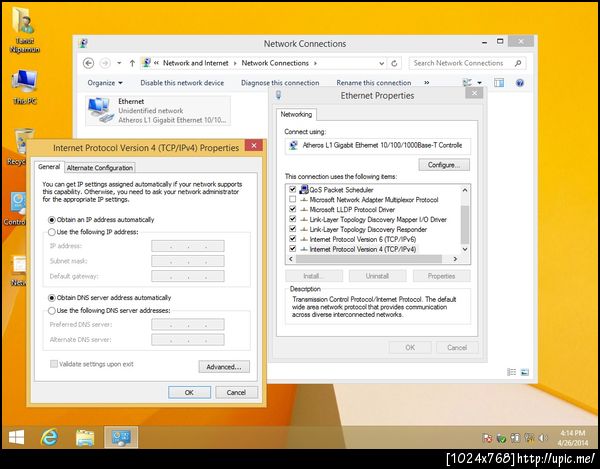Switch to large icons view at bottom
The width and height of the screenshot is (600, 469).
pyautogui.click(x=525, y=372)
